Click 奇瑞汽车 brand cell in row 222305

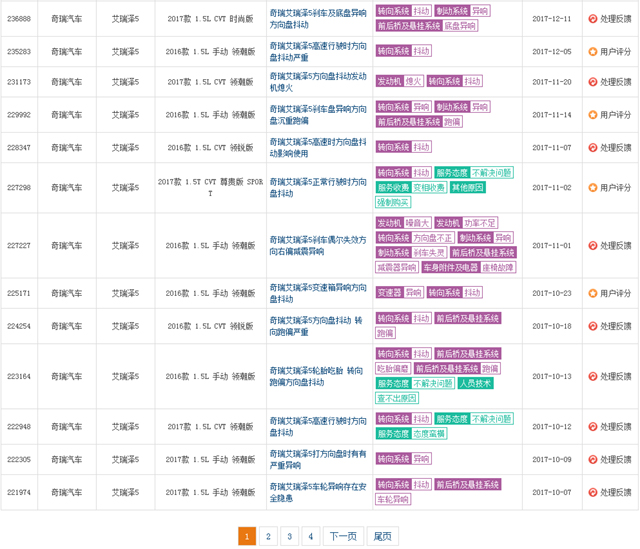67,459
